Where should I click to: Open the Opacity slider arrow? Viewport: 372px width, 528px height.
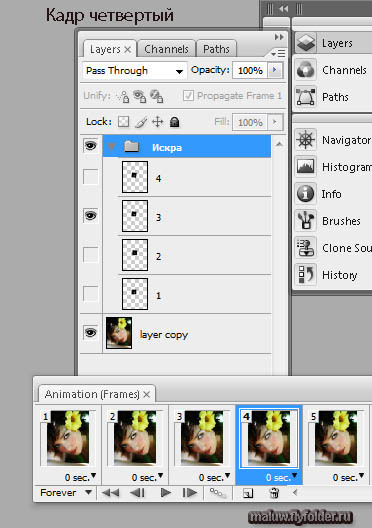click(275, 70)
